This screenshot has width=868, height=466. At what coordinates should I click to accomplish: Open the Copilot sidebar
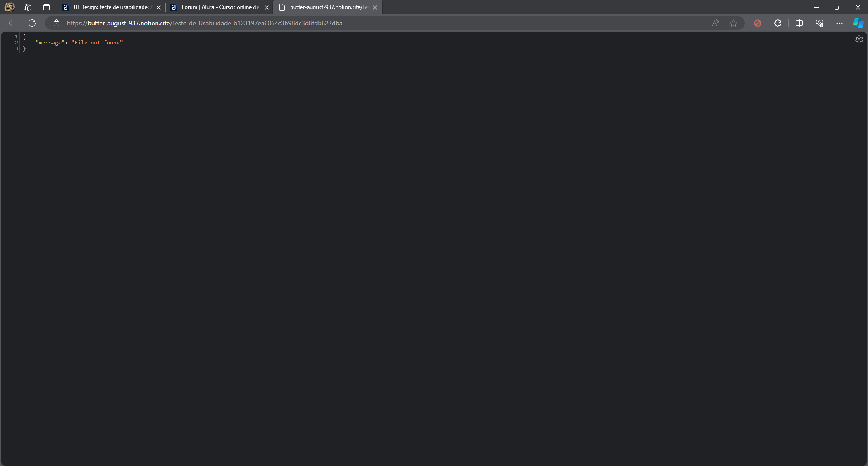(x=858, y=23)
